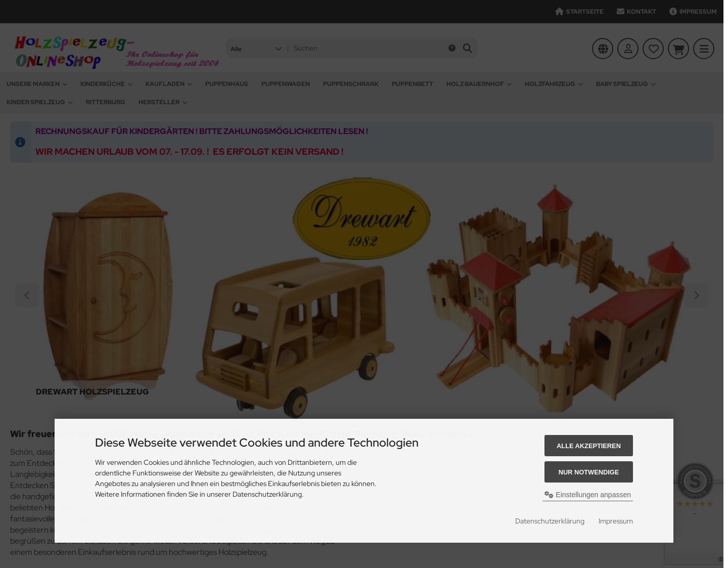
Task: Choose Nur Notwendige cookies
Action: coord(588,472)
